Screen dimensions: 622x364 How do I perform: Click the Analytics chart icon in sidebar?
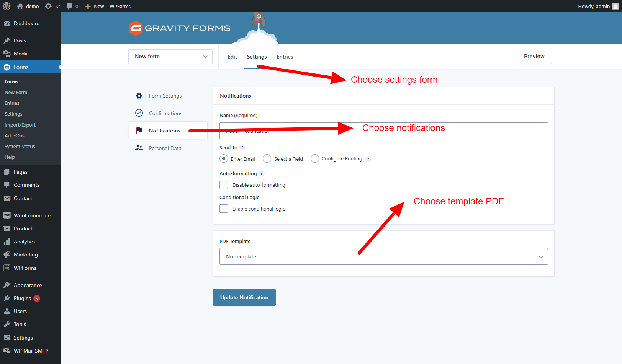7,242
